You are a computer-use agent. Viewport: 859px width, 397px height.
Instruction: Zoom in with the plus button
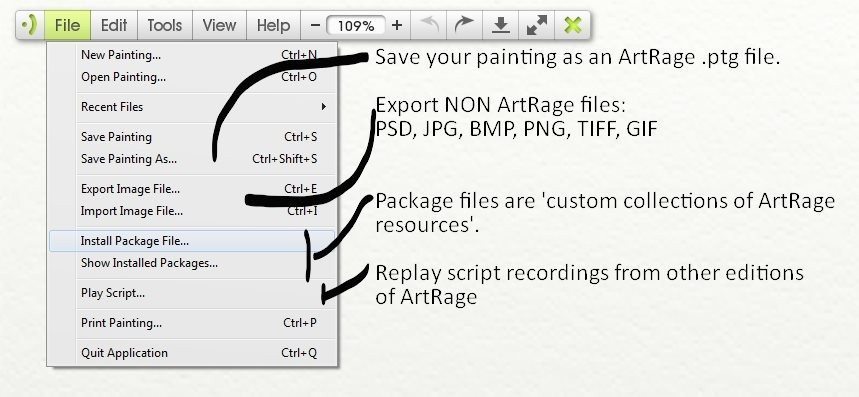(x=397, y=25)
